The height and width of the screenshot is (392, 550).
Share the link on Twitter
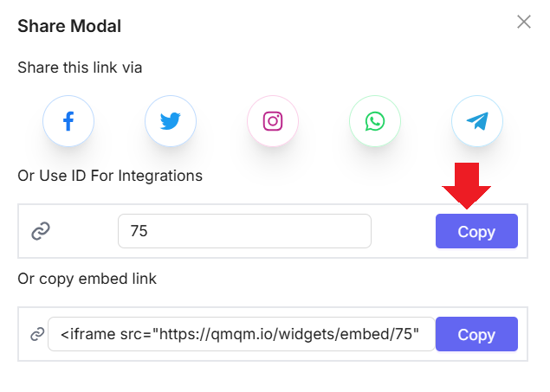[171, 121]
